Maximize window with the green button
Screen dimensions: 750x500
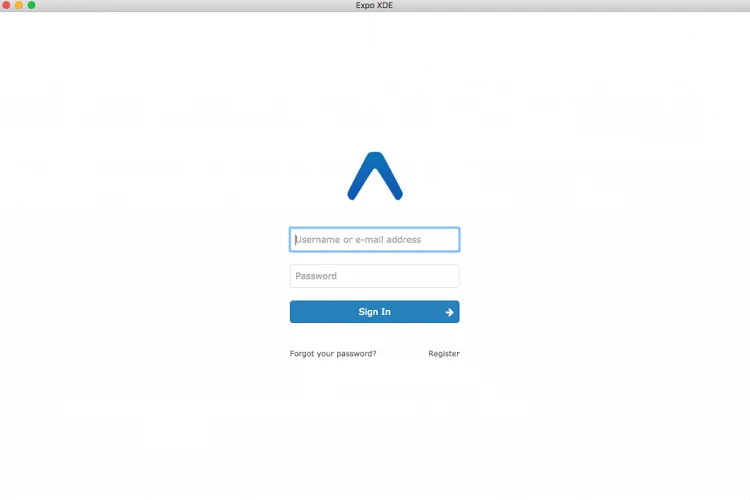[x=31, y=5]
